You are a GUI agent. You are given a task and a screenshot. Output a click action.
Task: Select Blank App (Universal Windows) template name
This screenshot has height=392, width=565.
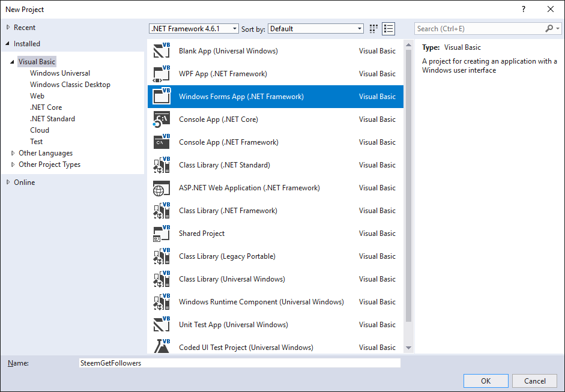click(x=228, y=51)
